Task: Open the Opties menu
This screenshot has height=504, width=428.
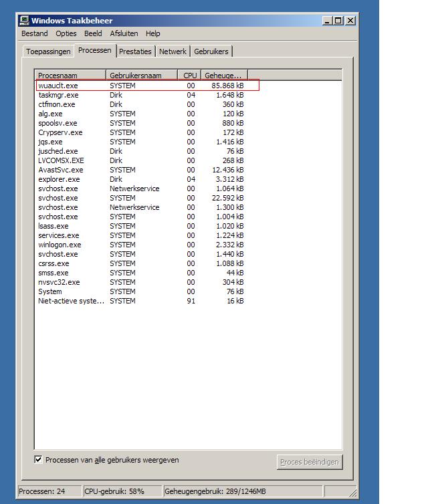Action: (66, 33)
